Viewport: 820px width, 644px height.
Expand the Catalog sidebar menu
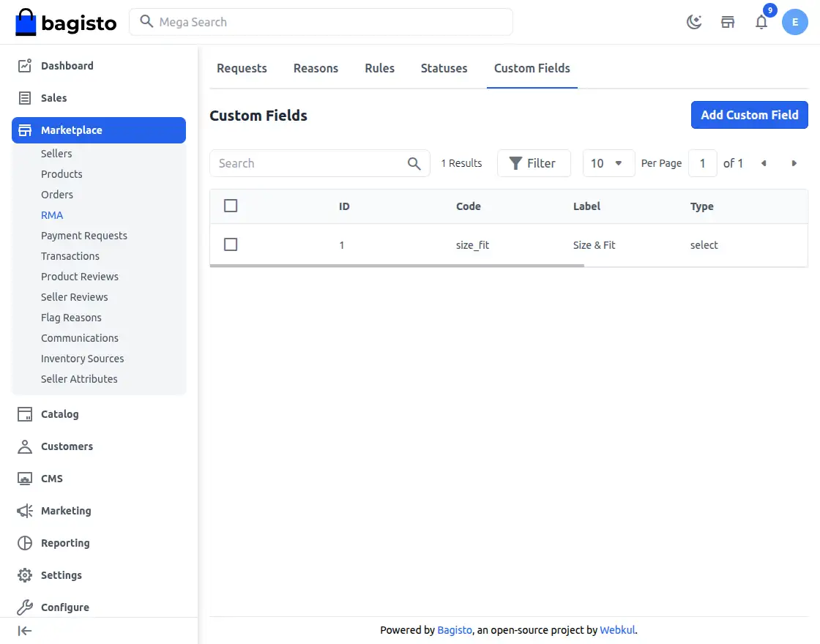pos(59,414)
